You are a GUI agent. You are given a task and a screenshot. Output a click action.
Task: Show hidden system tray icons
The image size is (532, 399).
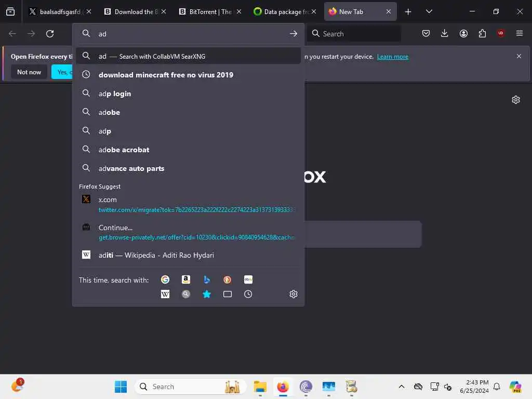click(x=402, y=387)
